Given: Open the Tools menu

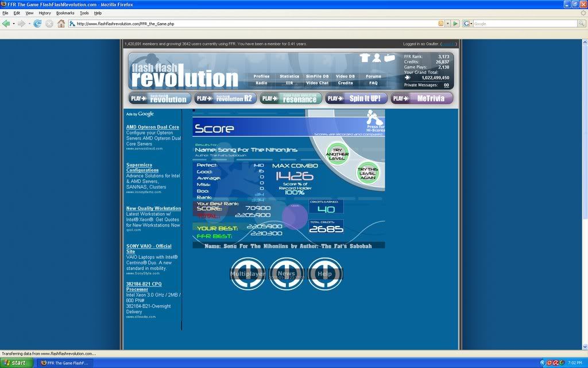Looking at the screenshot, I should click(x=84, y=13).
